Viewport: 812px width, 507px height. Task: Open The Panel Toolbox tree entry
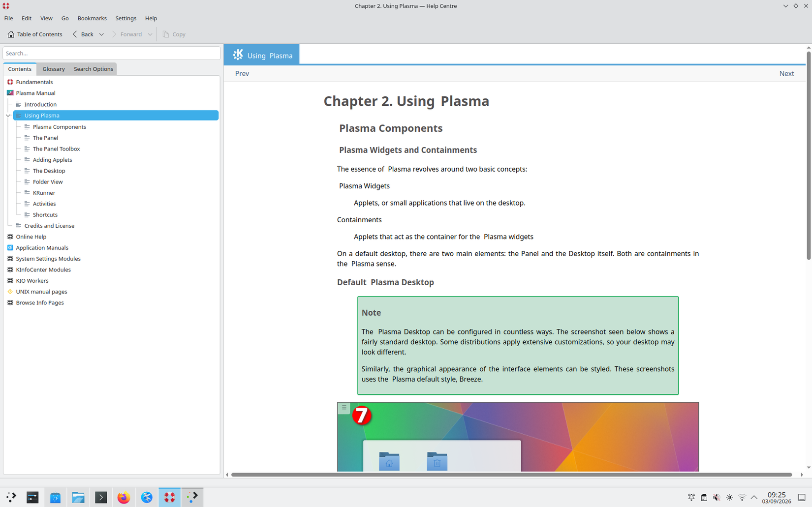(x=56, y=149)
